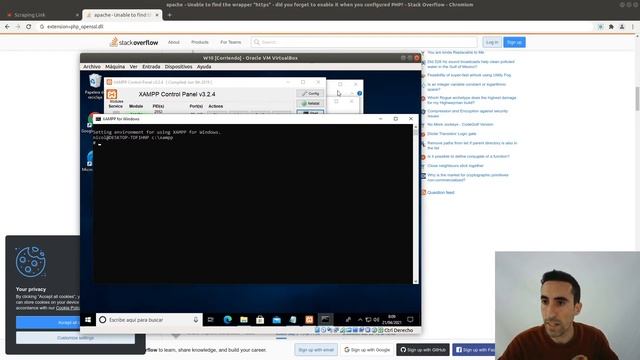Open a new Chromium tab

[169, 15]
